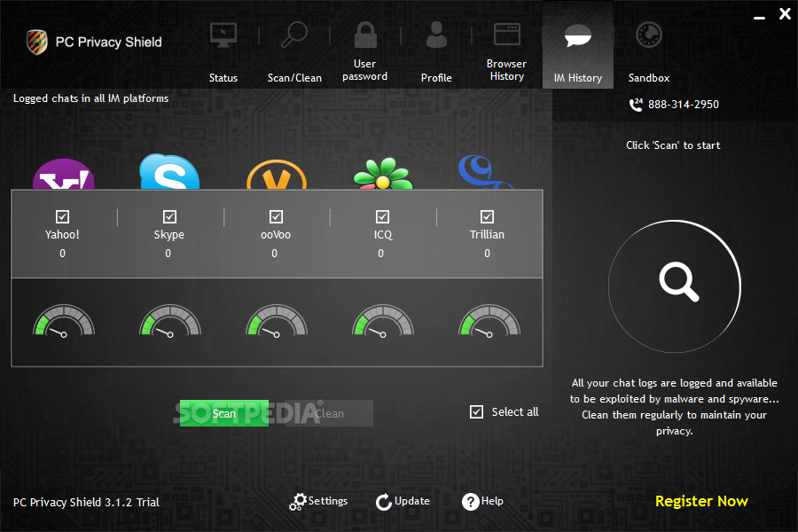Click the Clean button

click(329, 413)
